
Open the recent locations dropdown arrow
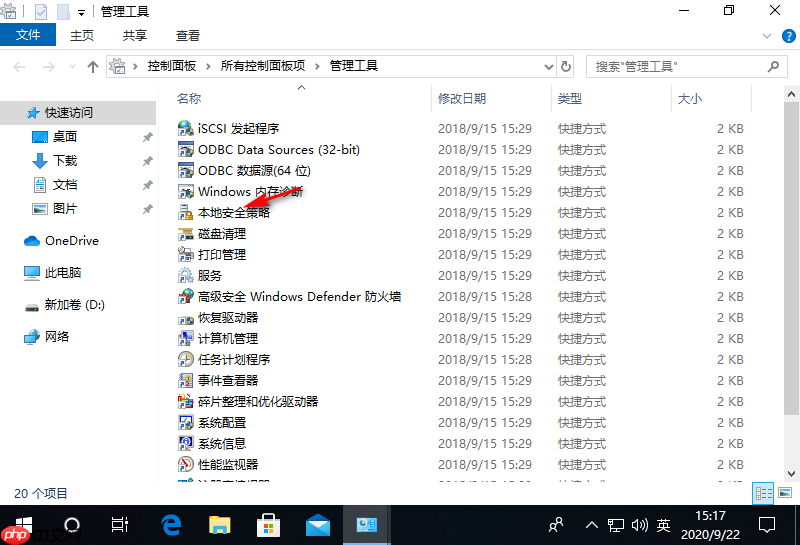coord(72,66)
